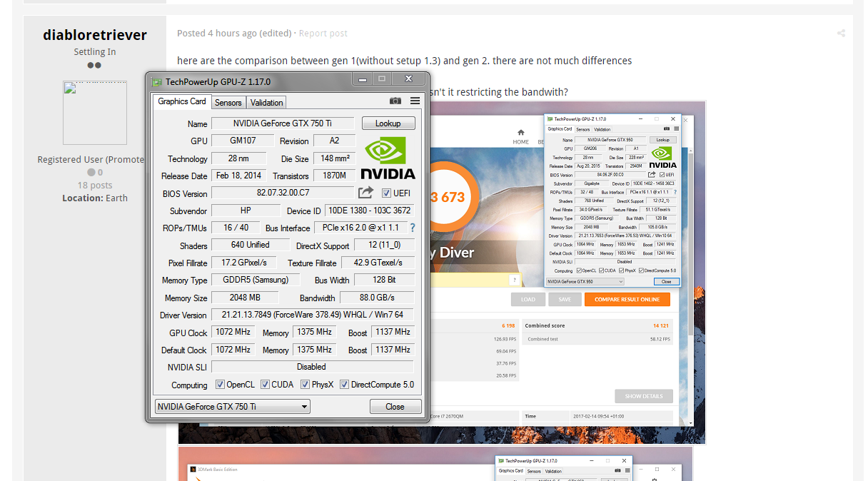The width and height of the screenshot is (868, 481).
Task: Open the menu icon in the GTX 950 GPU-Z
Action: tap(675, 129)
